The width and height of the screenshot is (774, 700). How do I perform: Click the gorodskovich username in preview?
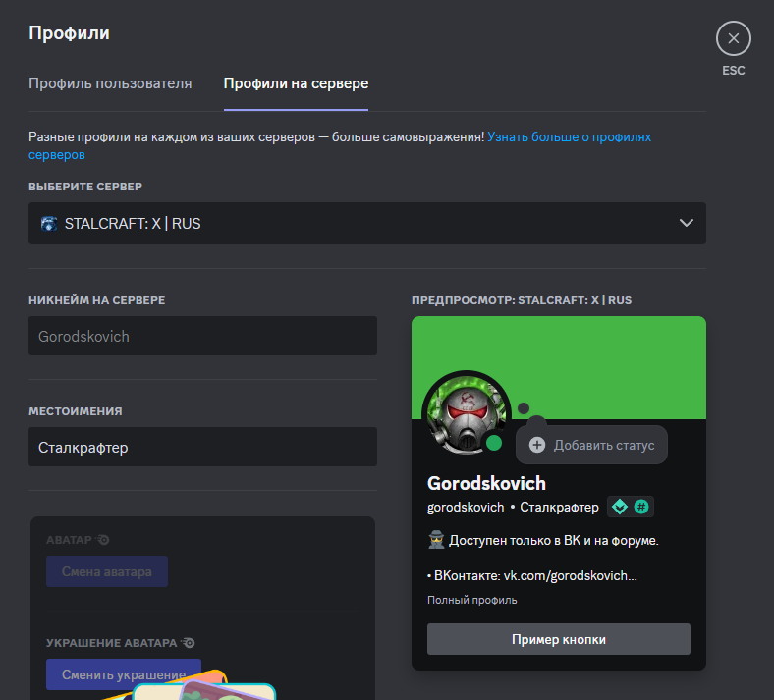(466, 508)
